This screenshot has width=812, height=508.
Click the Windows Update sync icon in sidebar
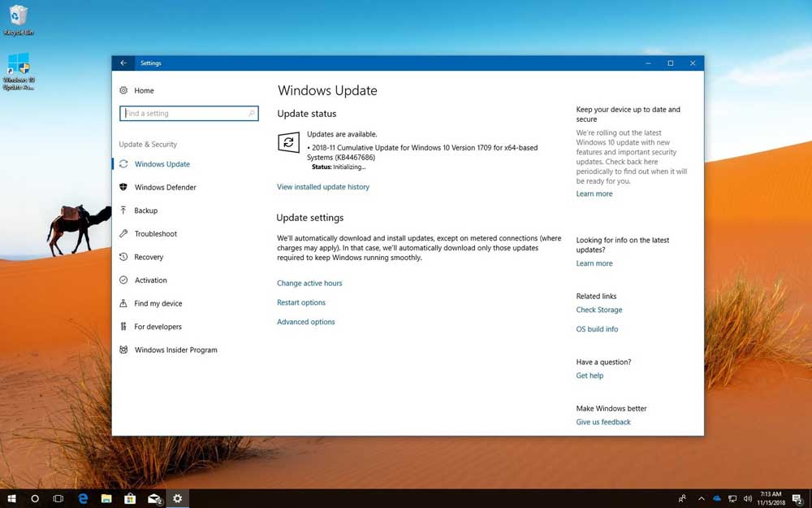(123, 164)
